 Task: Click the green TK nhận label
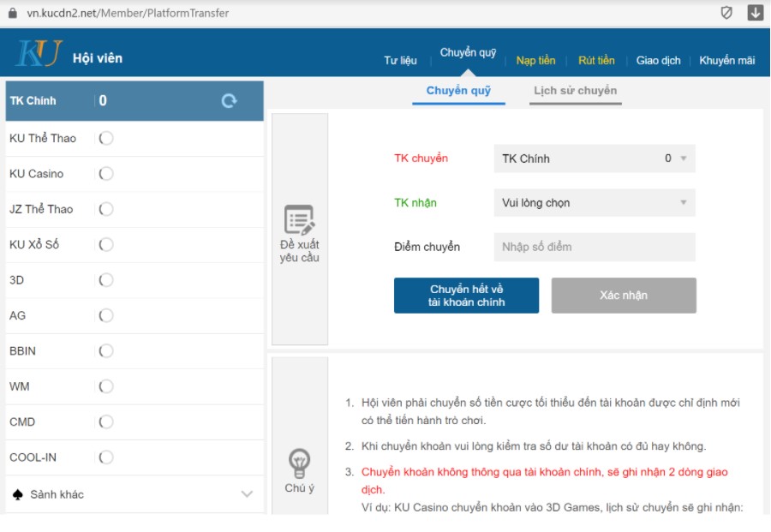[x=415, y=202]
